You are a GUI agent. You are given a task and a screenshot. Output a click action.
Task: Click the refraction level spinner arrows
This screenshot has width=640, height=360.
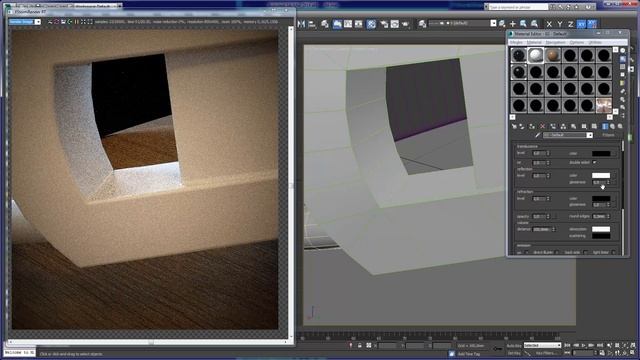coord(548,198)
